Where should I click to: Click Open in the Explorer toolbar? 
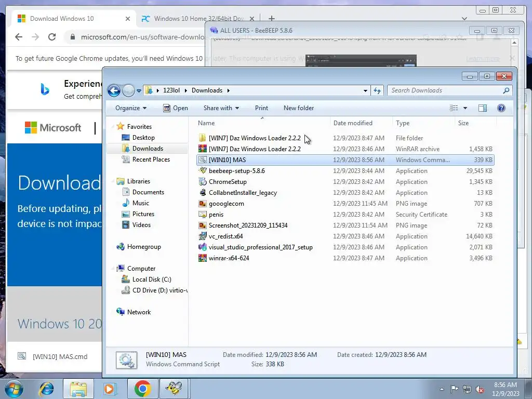click(176, 108)
